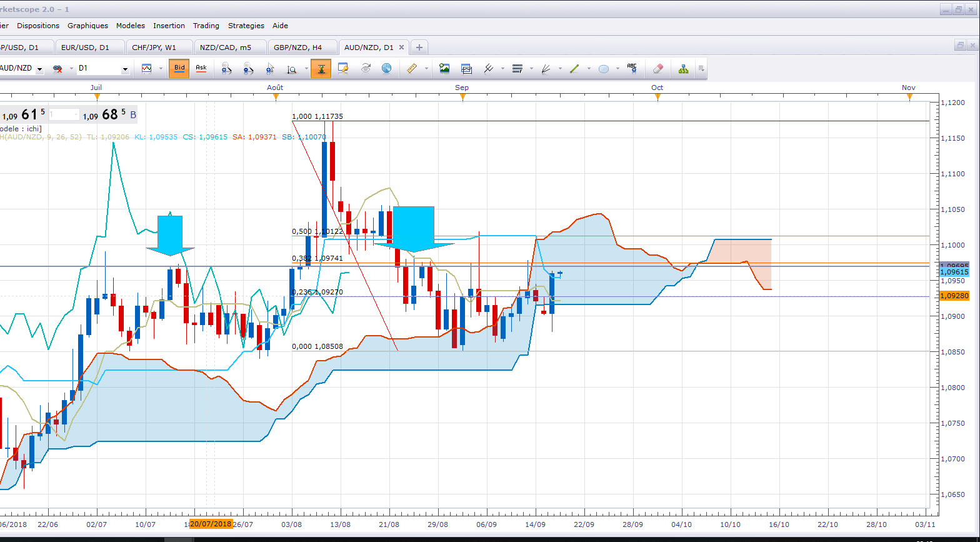Screen dimensions: 980x542
Task: Open the chart type icon
Action: click(x=147, y=69)
